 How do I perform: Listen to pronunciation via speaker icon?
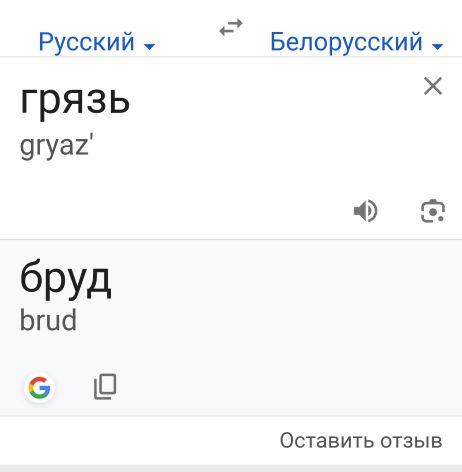[x=366, y=211]
